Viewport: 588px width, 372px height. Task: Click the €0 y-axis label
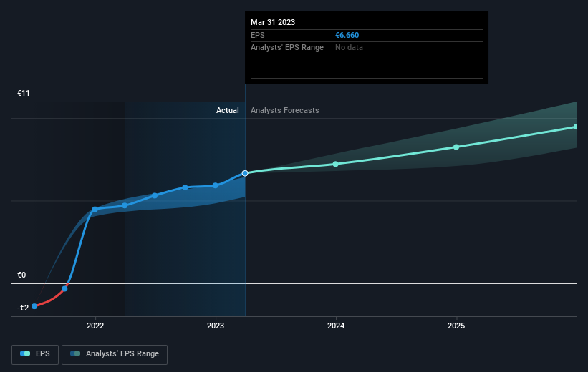click(21, 275)
